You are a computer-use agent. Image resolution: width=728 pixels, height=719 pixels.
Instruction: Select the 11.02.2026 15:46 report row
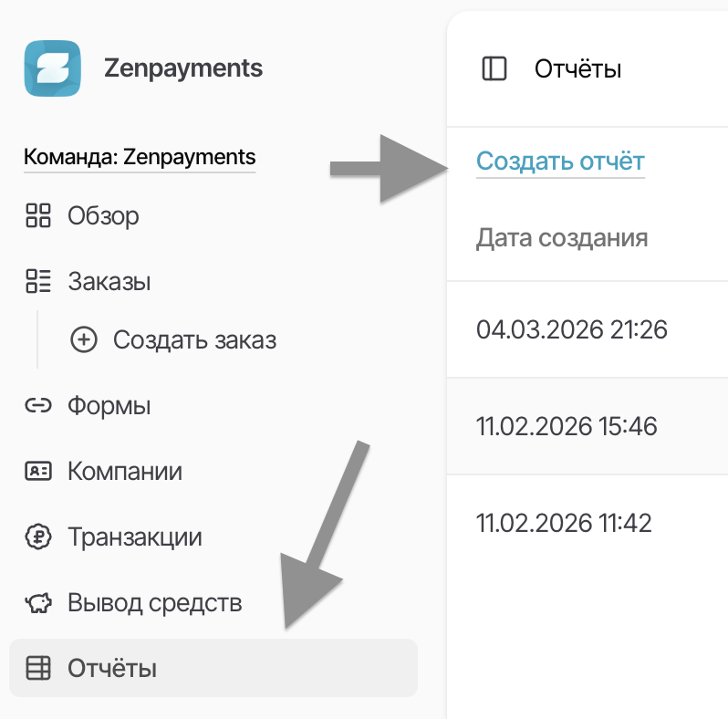point(567,426)
